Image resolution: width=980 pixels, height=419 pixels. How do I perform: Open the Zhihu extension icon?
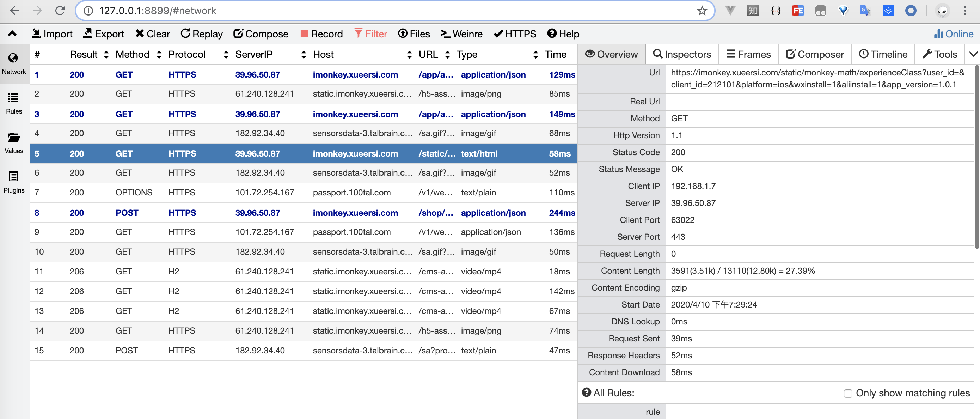[753, 11]
